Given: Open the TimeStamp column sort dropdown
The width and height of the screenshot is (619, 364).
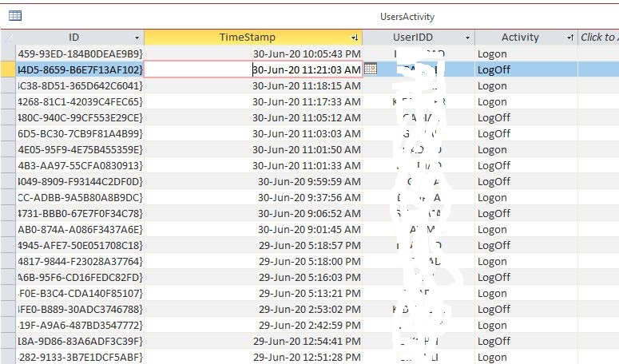Looking at the screenshot, I should pos(355,38).
